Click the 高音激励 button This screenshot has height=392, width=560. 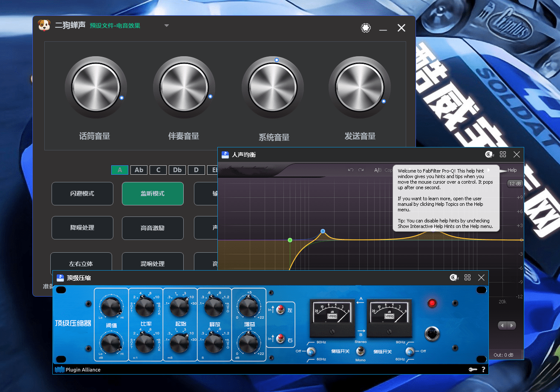pyautogui.click(x=153, y=228)
